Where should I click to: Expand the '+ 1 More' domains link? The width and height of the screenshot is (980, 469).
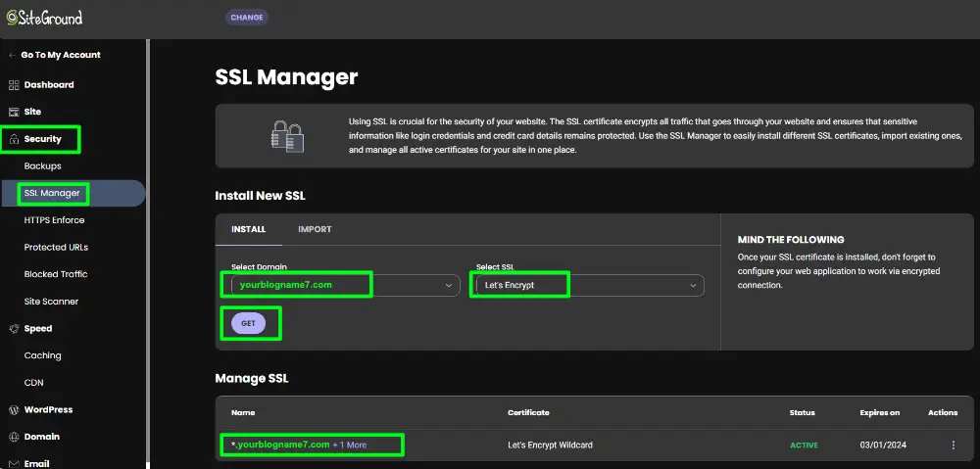pos(350,446)
